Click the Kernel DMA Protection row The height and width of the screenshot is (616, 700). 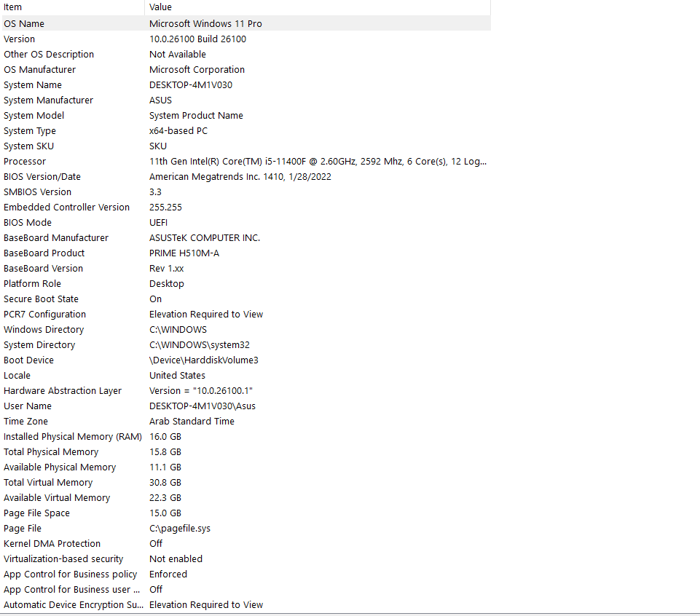[x=246, y=544]
